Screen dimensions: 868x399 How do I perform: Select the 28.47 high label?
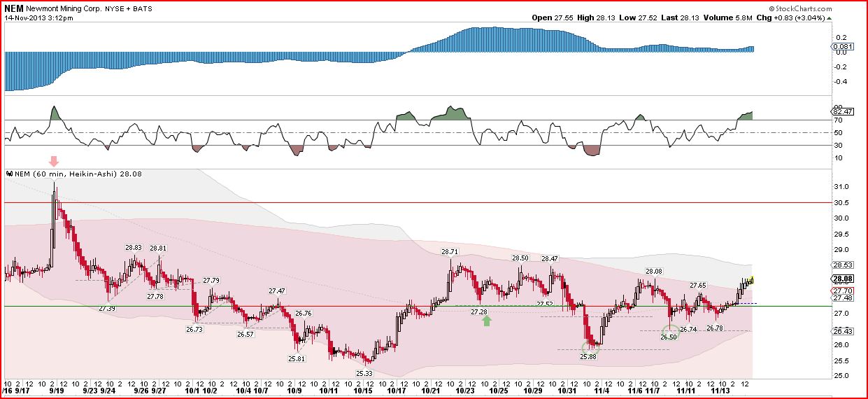pos(550,258)
